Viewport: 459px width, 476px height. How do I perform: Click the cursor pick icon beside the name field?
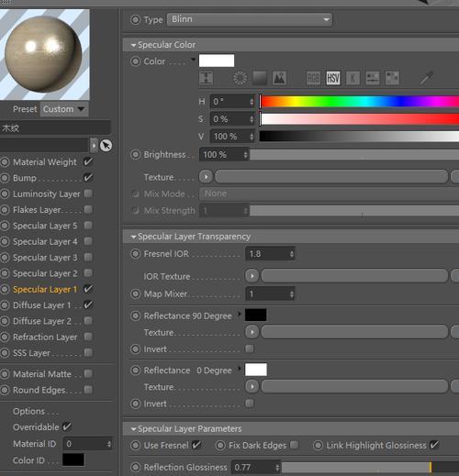pyautogui.click(x=106, y=146)
